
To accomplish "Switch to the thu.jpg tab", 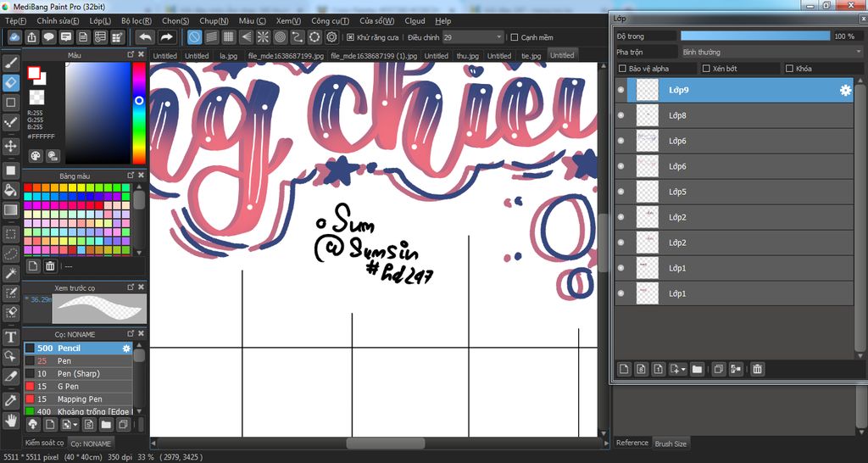I will (467, 56).
